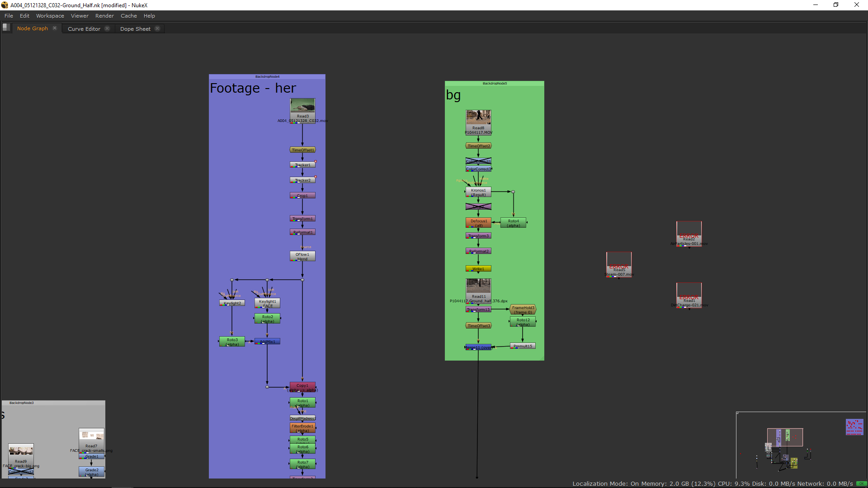The width and height of the screenshot is (868, 488).
Task: Open the Cache menu
Action: pyautogui.click(x=128, y=16)
